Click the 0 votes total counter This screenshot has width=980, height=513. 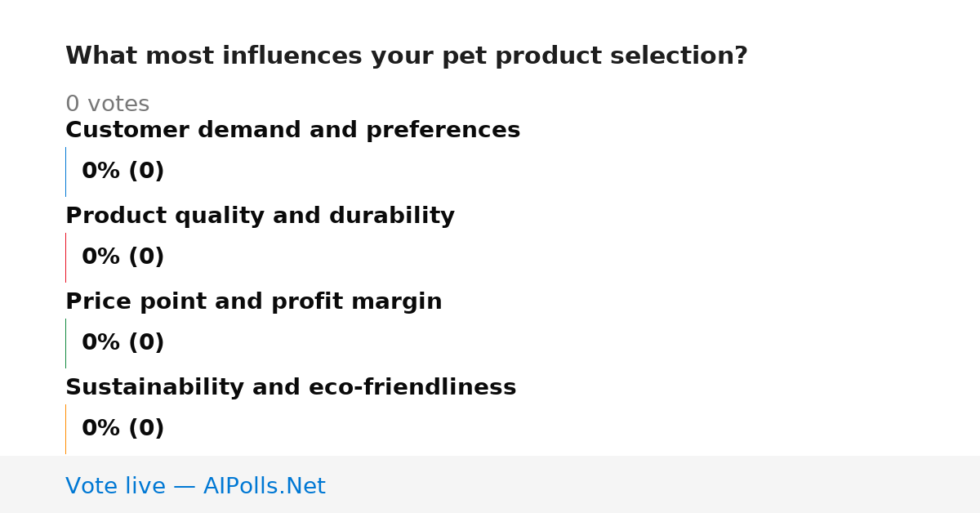[107, 105]
